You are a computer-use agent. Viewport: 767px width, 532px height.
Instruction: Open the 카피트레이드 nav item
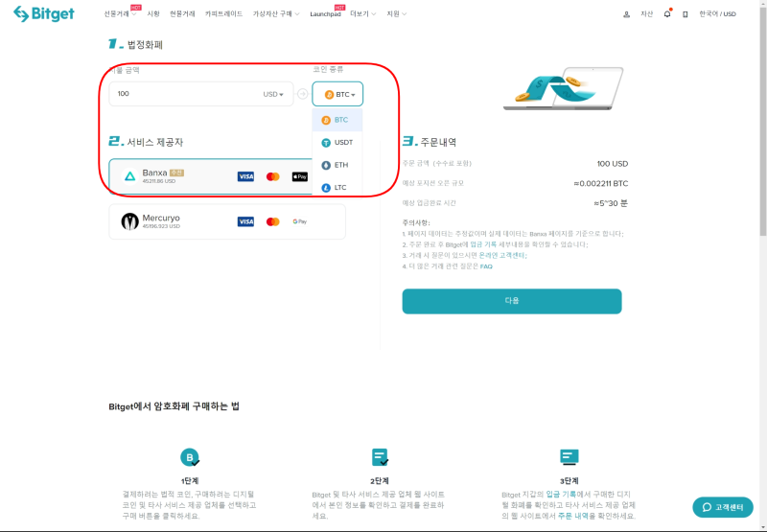(x=224, y=13)
